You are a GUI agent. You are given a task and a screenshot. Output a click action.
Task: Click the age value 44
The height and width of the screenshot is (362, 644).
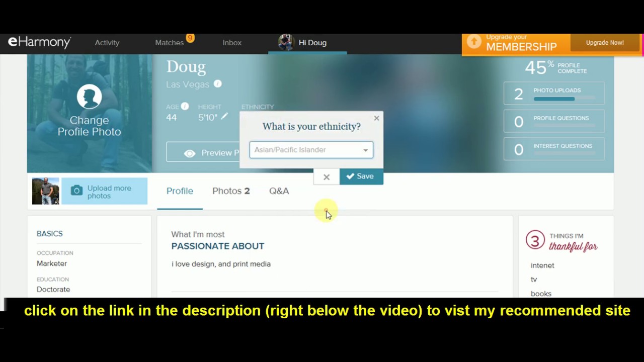(172, 117)
